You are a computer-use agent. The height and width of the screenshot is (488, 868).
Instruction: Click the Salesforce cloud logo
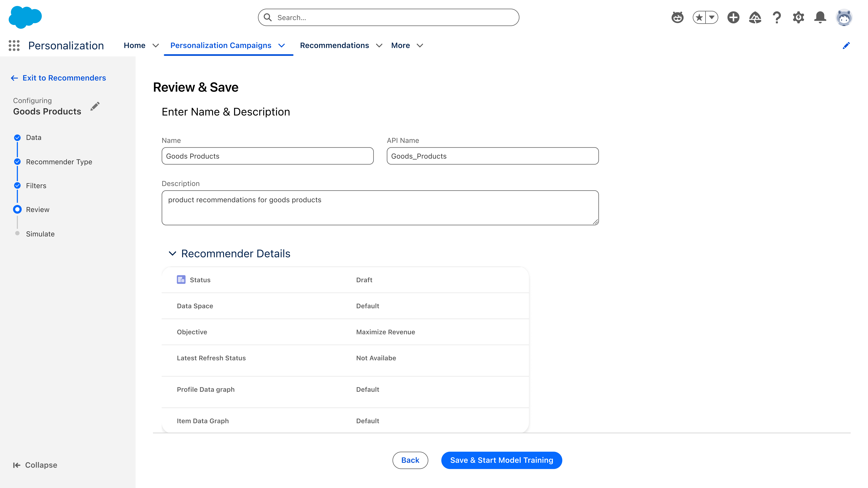[25, 17]
